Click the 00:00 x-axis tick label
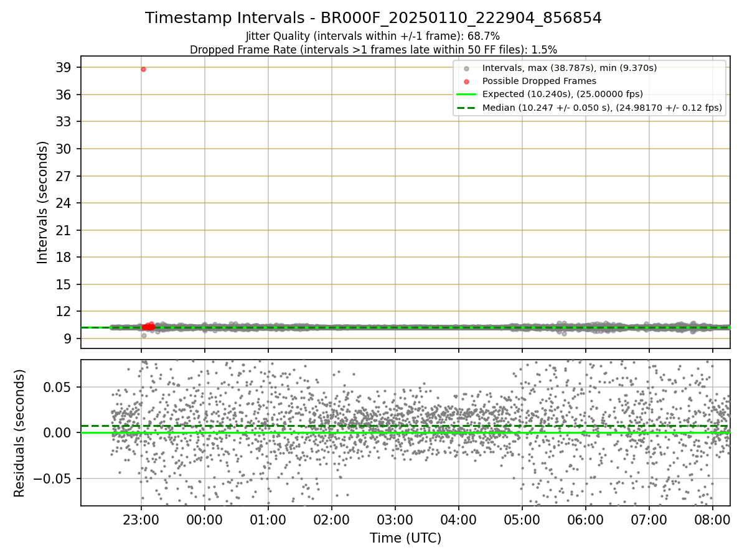The image size is (747, 560). point(205,519)
